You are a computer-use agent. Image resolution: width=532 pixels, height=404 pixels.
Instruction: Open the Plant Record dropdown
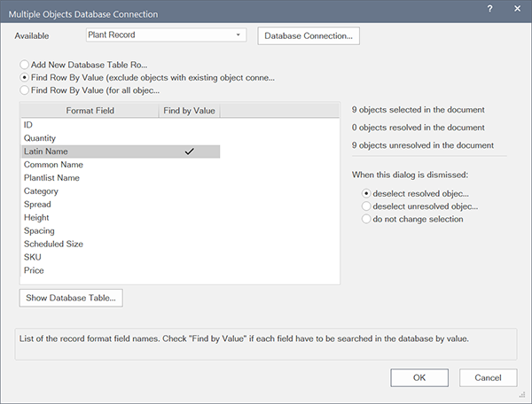click(166, 35)
